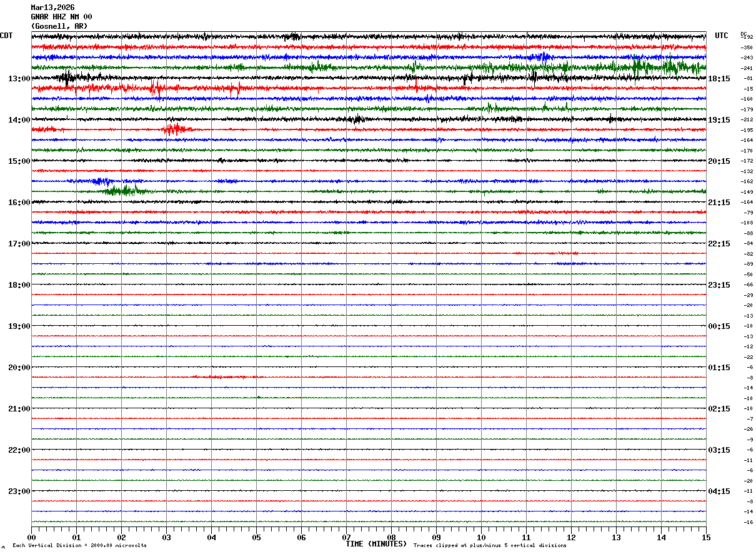Click the "06" minute tick label
The width and height of the screenshot is (756, 554).
pyautogui.click(x=301, y=537)
